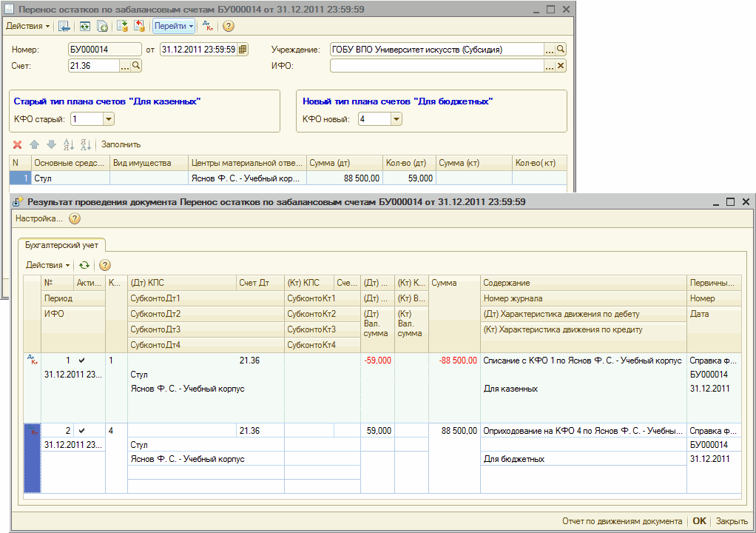The height and width of the screenshot is (533, 756).
Task: Click the move row down arrow icon
Action: (51, 144)
